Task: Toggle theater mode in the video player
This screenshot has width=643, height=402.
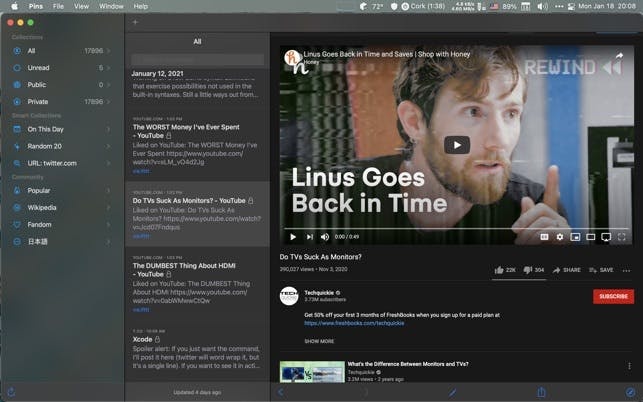Action: 590,237
